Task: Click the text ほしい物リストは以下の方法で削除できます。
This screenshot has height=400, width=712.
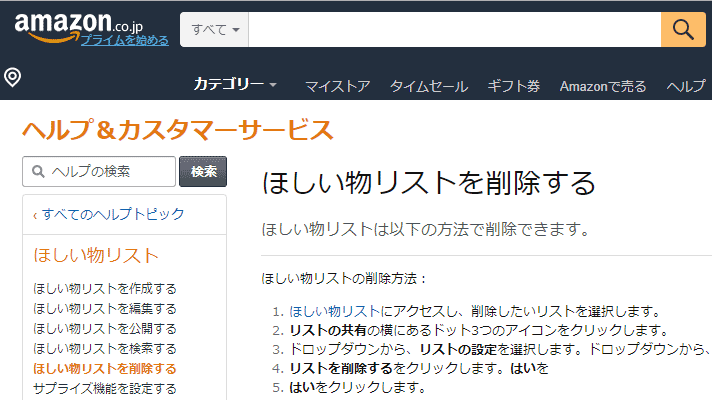Action: click(x=425, y=229)
